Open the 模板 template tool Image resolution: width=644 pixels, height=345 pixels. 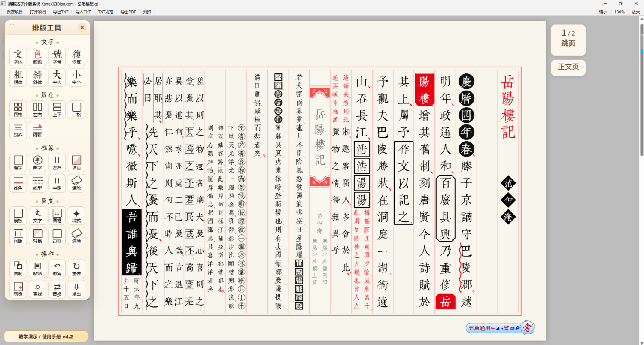(x=18, y=216)
